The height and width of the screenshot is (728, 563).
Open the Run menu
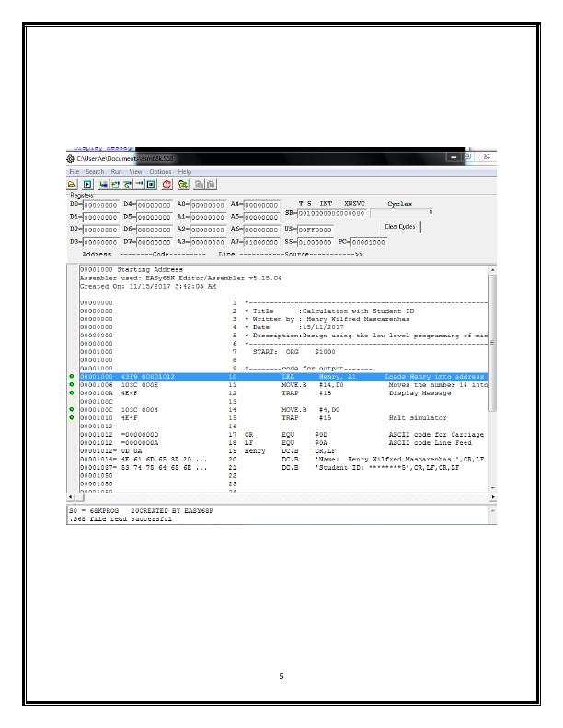point(117,172)
